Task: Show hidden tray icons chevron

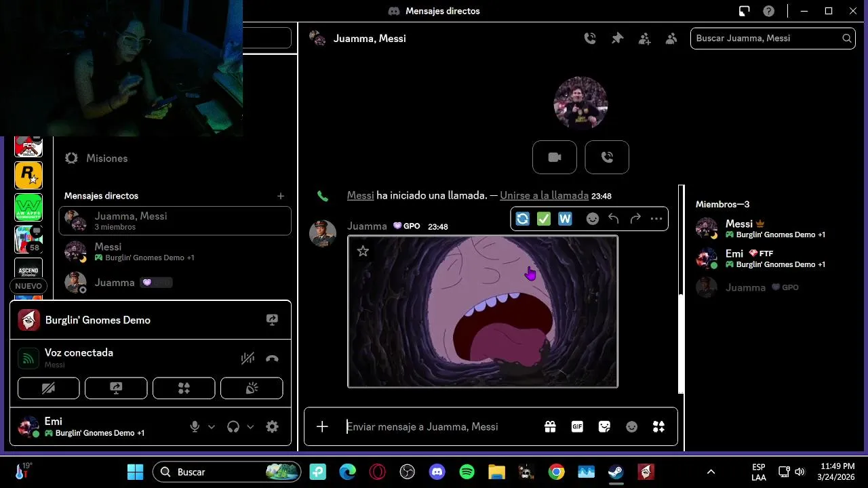Action: point(711,472)
